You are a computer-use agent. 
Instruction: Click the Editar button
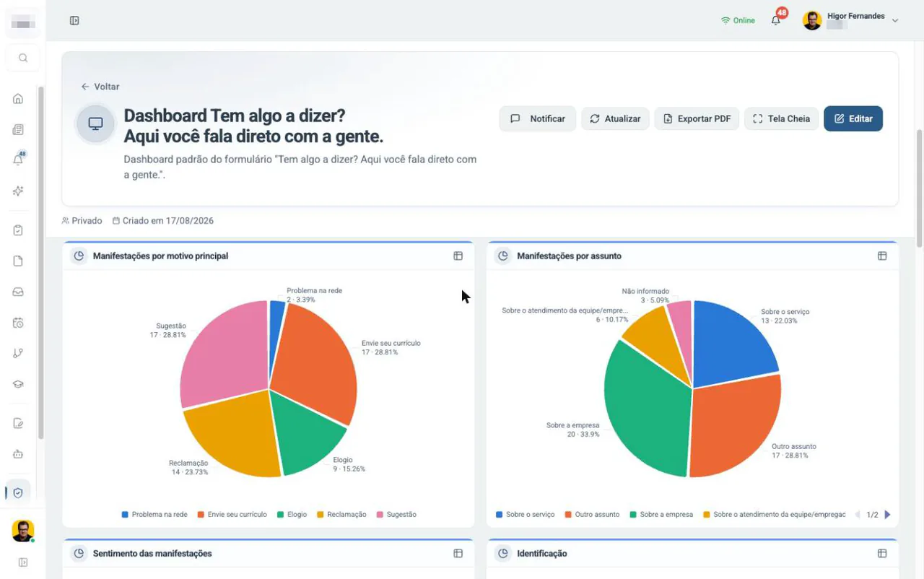pyautogui.click(x=853, y=118)
